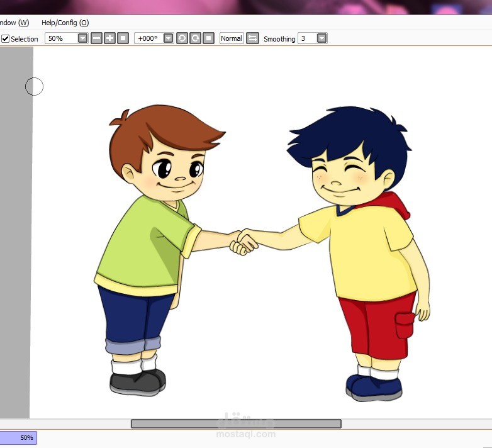Reset canvas rotation with the square icon
The width and height of the screenshot is (492, 448).
208,38
